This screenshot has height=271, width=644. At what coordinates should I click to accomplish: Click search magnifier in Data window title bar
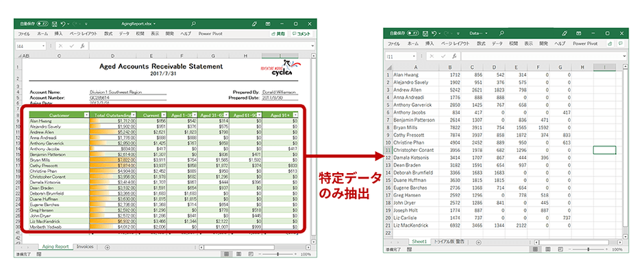click(501, 33)
